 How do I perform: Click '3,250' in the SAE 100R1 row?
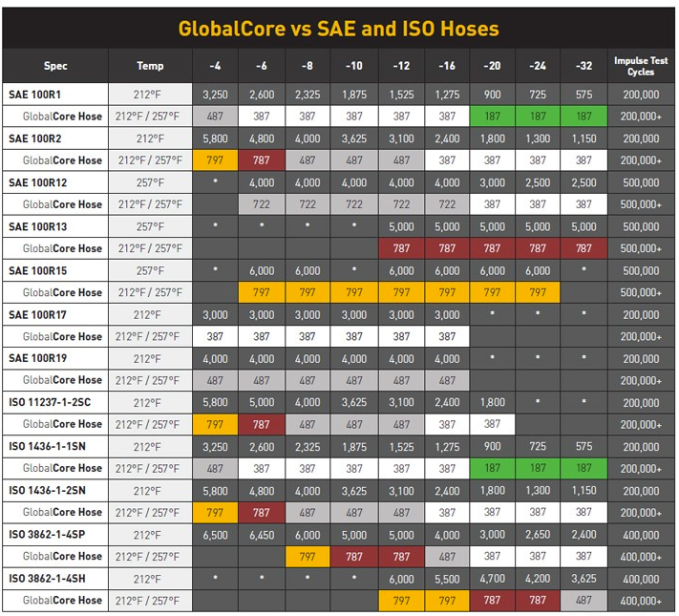click(215, 95)
